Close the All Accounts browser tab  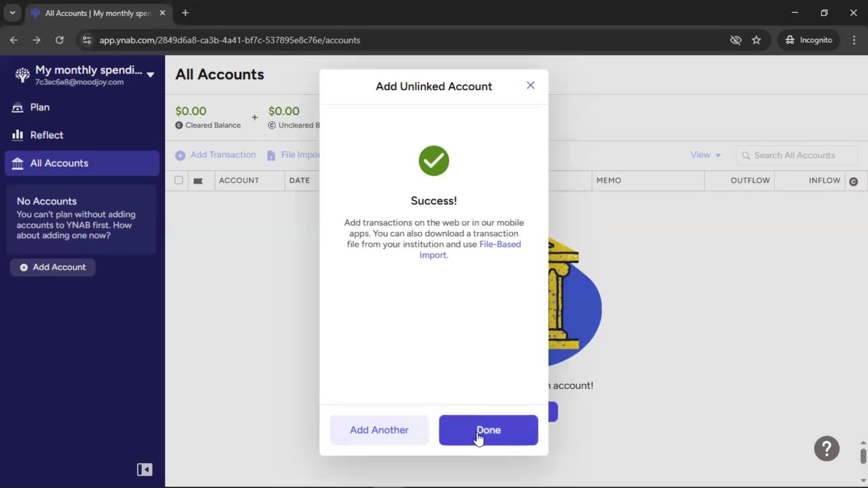[x=162, y=13]
